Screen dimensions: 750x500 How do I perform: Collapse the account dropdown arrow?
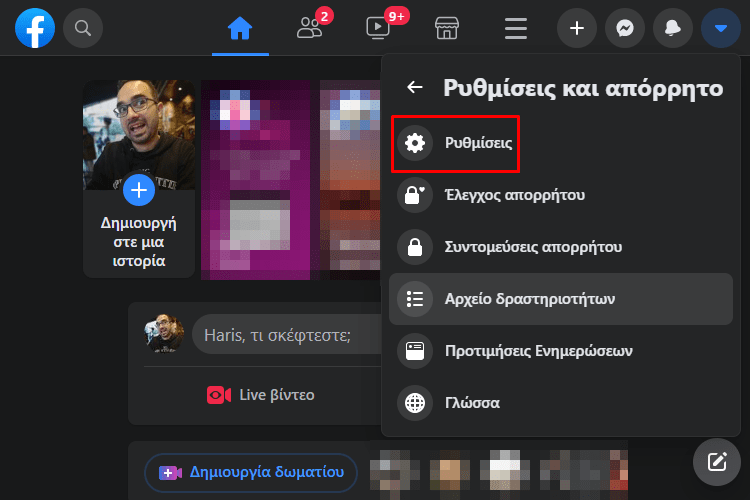pyautogui.click(x=720, y=28)
